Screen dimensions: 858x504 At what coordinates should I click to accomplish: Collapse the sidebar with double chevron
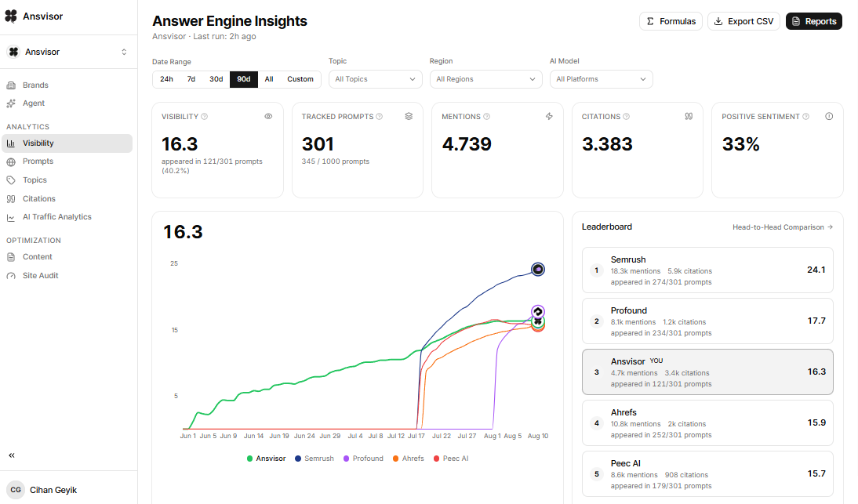[12, 455]
